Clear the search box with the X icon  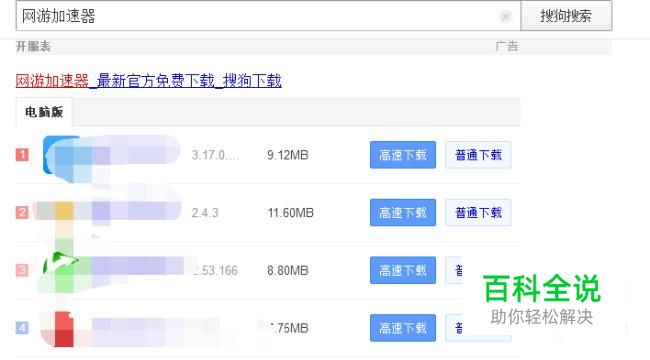(x=505, y=16)
